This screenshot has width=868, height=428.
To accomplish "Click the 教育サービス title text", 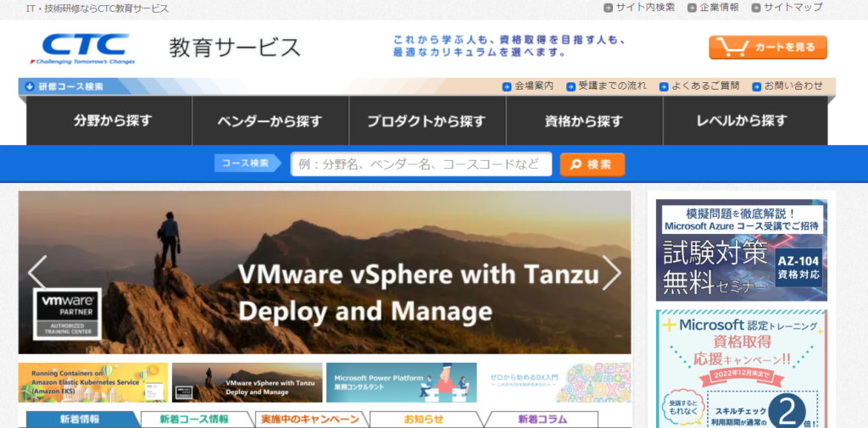I will 235,47.
